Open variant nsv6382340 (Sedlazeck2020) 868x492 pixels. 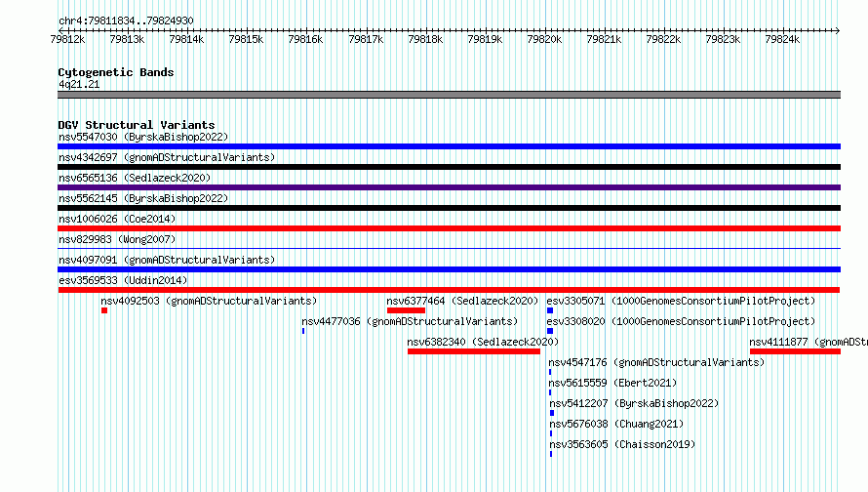coord(483,342)
